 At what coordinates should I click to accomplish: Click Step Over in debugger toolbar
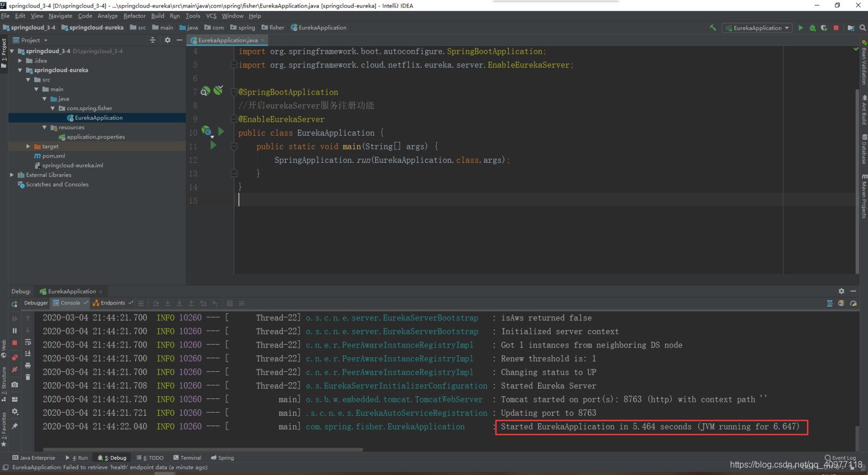tap(156, 303)
